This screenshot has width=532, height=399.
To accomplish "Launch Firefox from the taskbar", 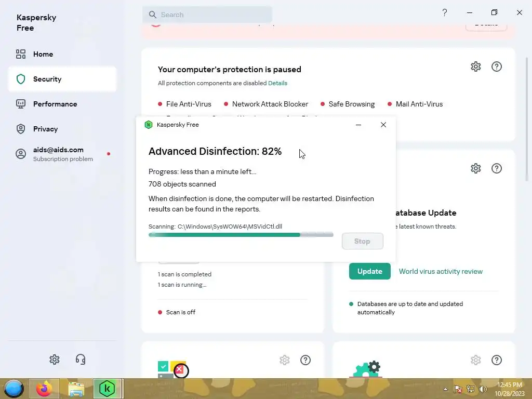I will (x=44, y=389).
